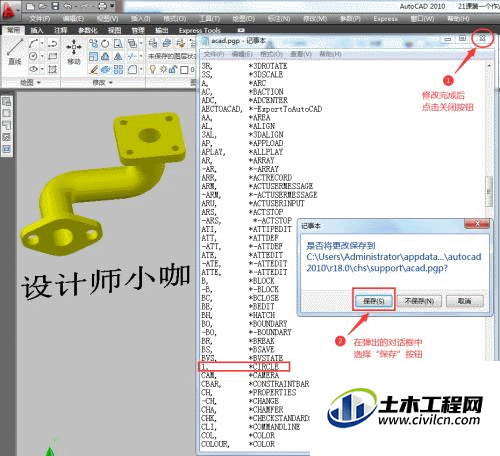Screen dimensions: 500x456
Task: Click the yellow 3D pipe model
Action: pos(104,184)
